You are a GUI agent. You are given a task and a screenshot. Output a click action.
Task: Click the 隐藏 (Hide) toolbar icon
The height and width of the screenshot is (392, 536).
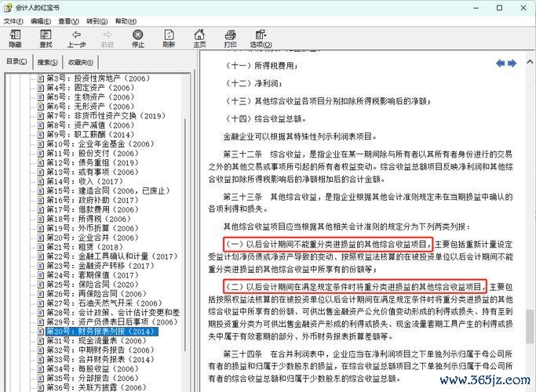point(15,34)
